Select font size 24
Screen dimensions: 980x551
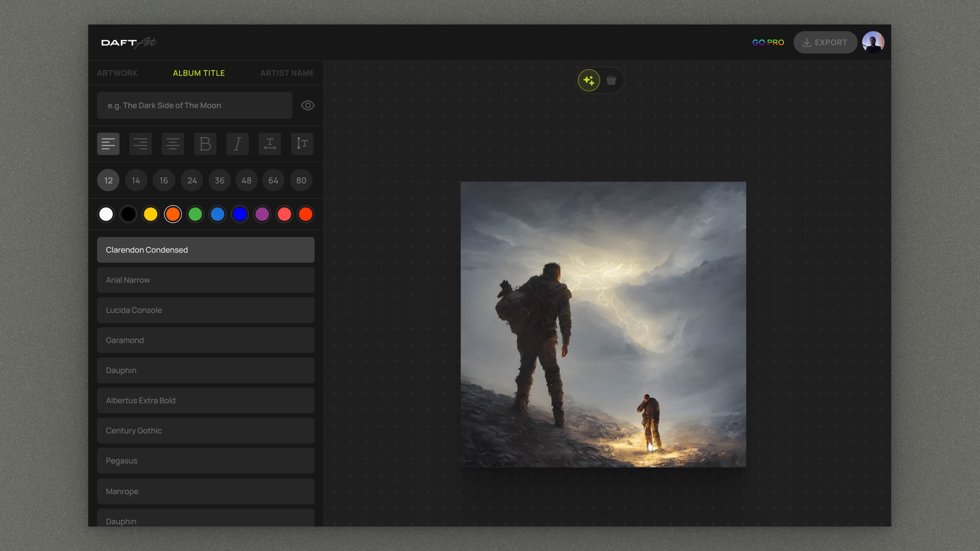(192, 180)
